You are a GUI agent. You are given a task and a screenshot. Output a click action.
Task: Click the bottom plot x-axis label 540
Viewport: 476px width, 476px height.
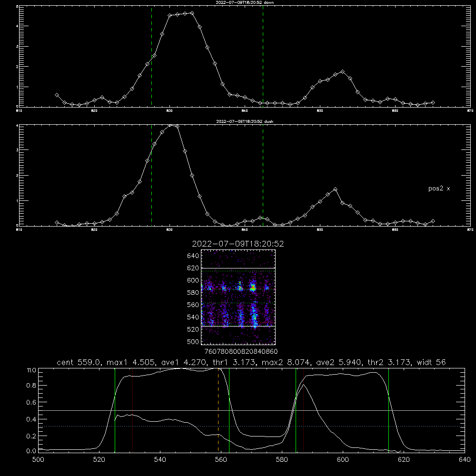click(x=160, y=460)
